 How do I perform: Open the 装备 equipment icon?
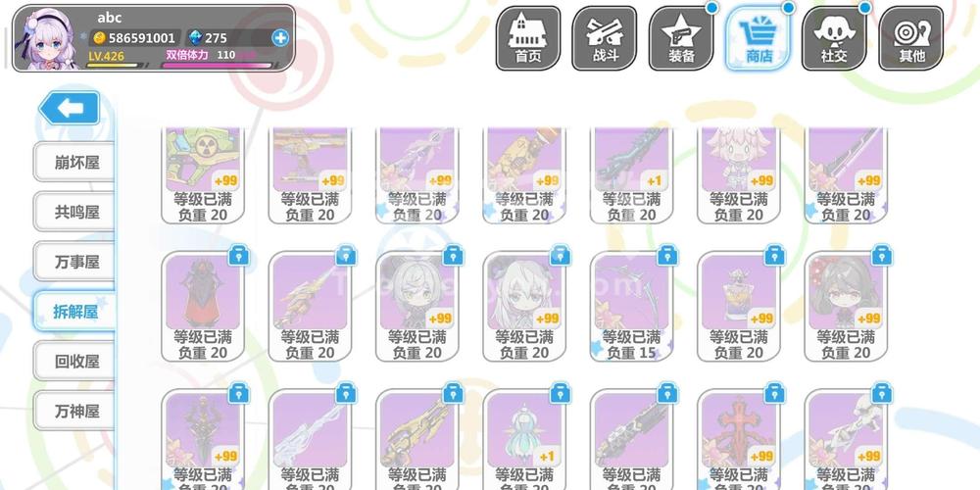coord(681,38)
